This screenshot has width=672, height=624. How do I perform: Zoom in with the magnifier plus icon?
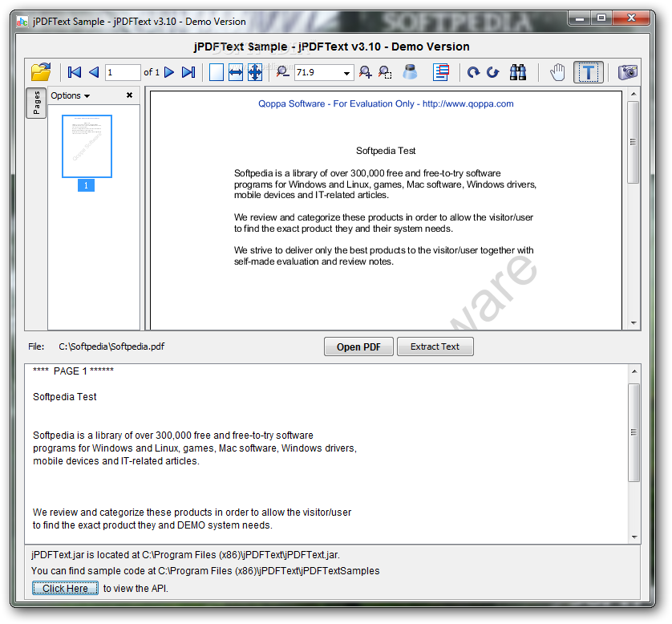(365, 72)
